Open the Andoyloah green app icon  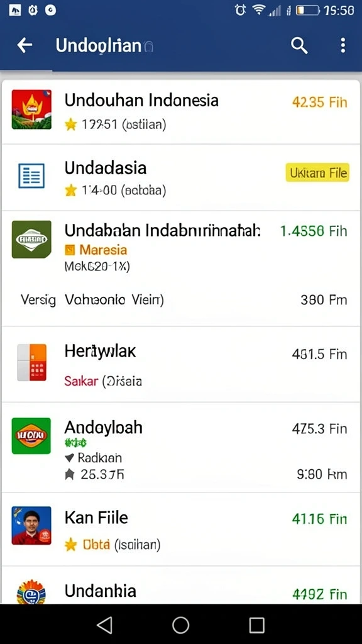point(31,436)
